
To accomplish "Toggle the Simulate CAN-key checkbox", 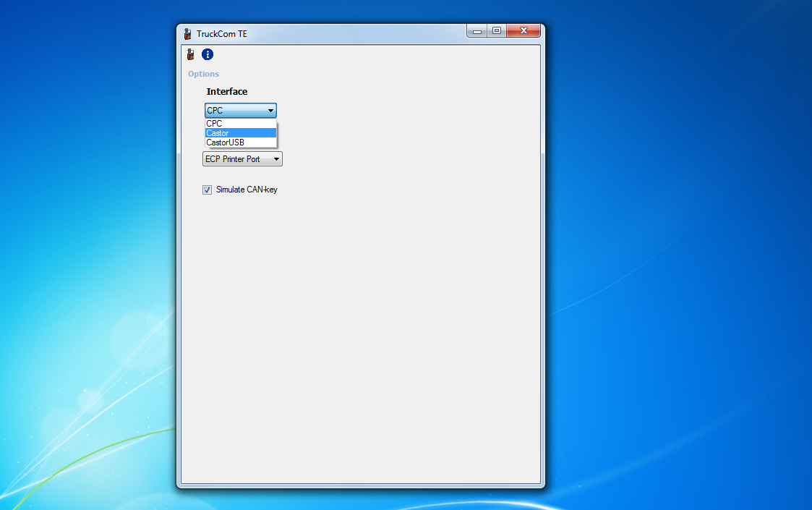I will click(207, 190).
